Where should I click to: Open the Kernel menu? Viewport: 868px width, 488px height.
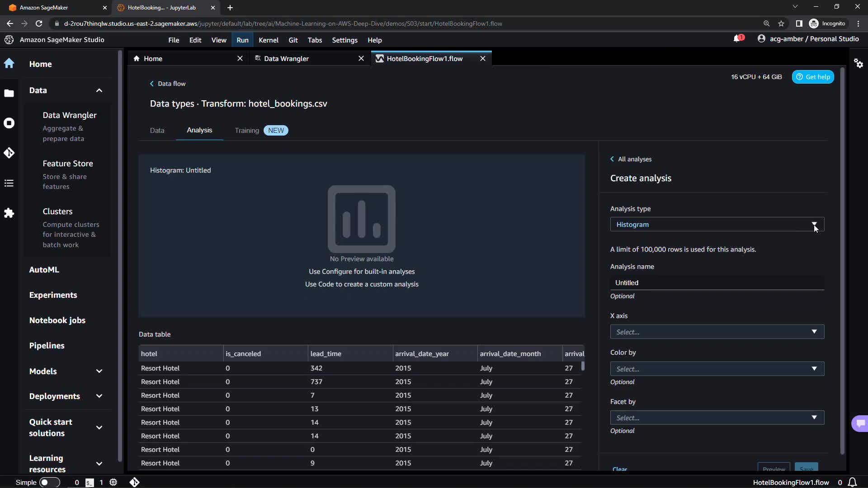point(268,40)
